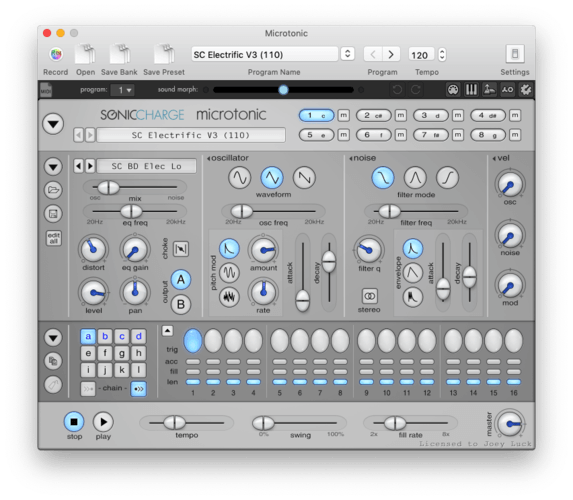Open the program number dropdown
573x500 pixels.
(x=122, y=90)
